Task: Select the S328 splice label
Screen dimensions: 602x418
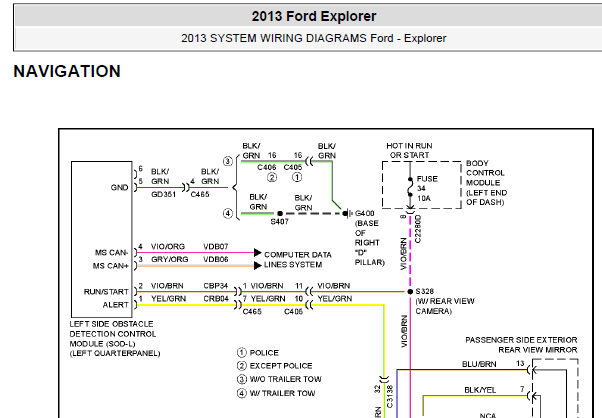Action: coord(424,291)
